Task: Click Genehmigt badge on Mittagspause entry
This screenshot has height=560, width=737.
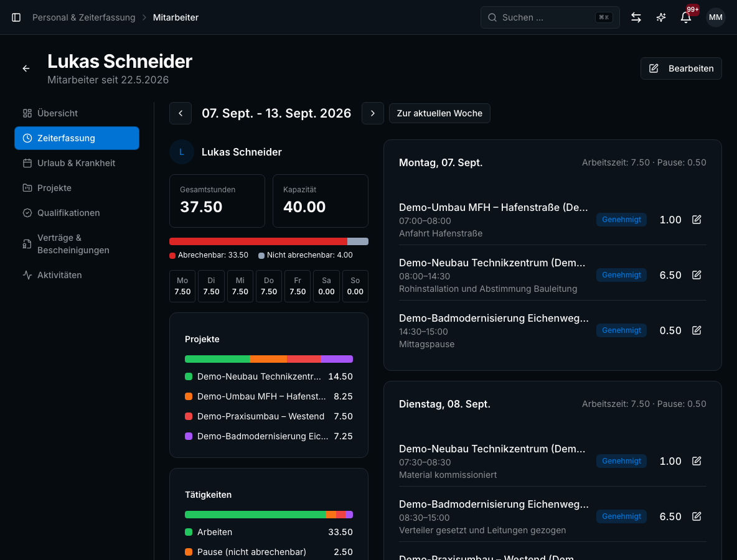Action: point(621,330)
